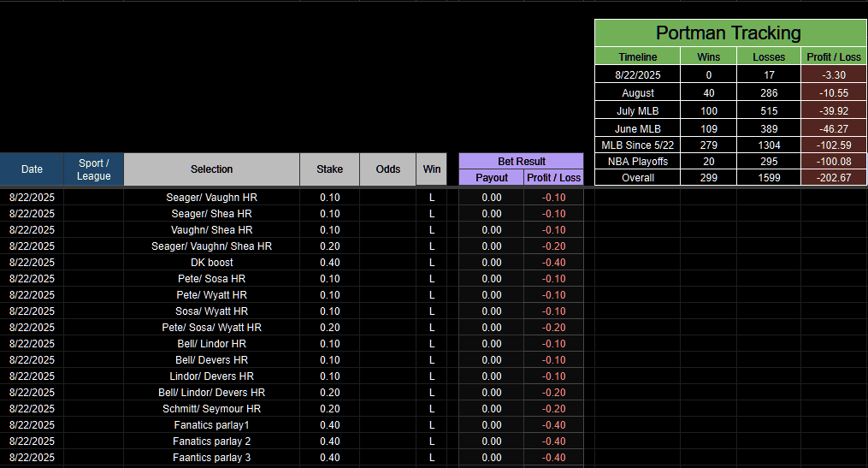Select the Bet Result merged header

click(521, 161)
